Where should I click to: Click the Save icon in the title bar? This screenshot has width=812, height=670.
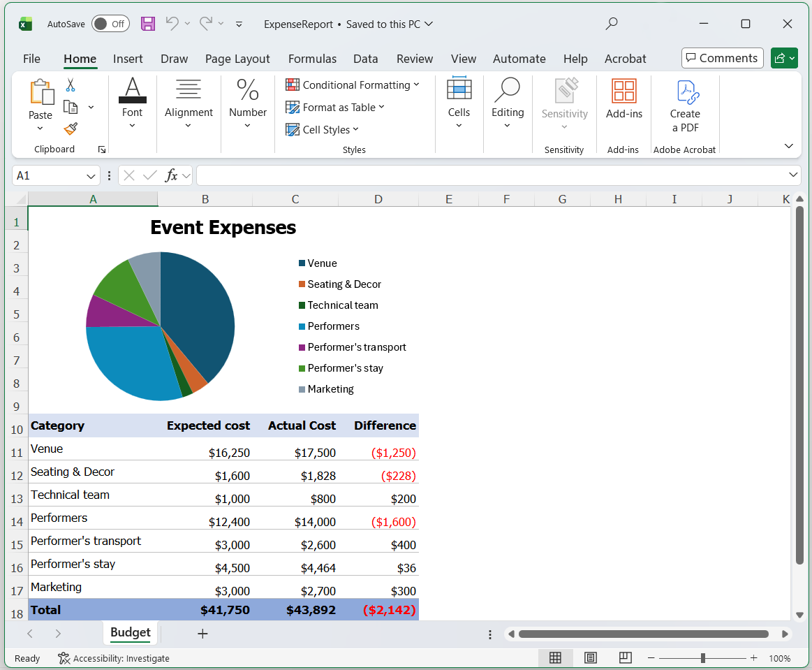pyautogui.click(x=148, y=24)
